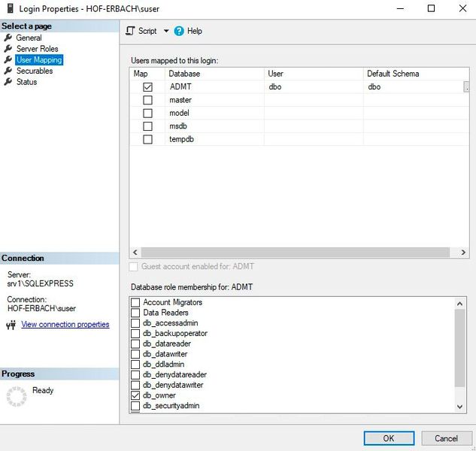Enable the db_ddladmin role
This screenshot has height=451, width=476.
click(x=135, y=365)
